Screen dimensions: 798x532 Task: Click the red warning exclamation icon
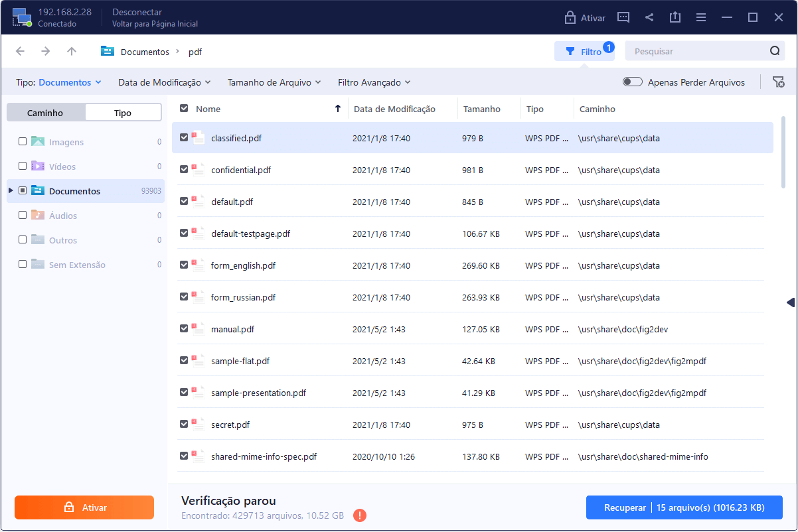click(359, 515)
